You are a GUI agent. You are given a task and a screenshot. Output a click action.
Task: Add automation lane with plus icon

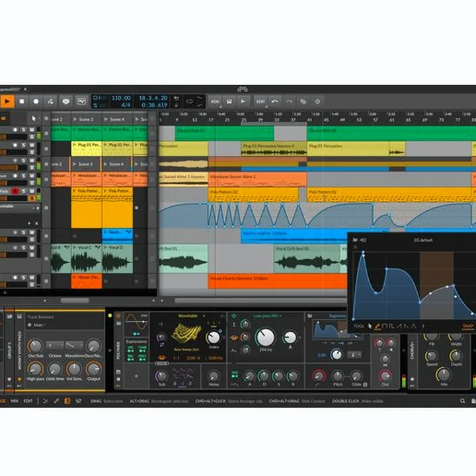pyautogui.click(x=29, y=223)
